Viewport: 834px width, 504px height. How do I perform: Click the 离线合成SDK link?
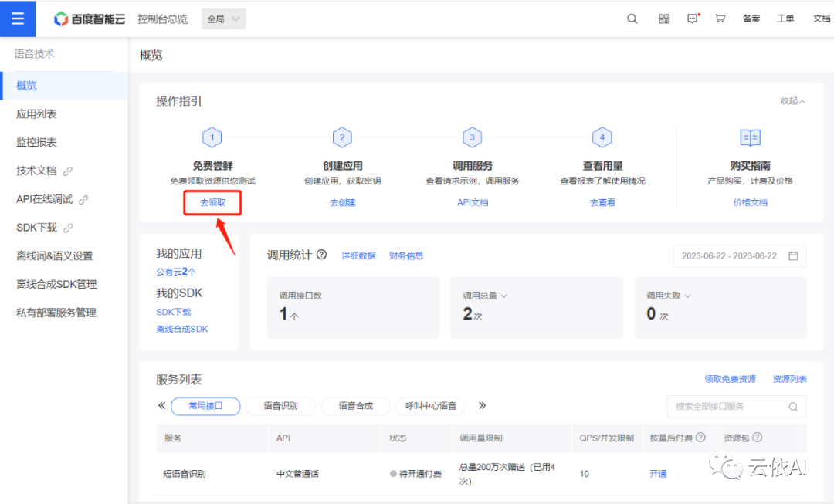tap(182, 329)
